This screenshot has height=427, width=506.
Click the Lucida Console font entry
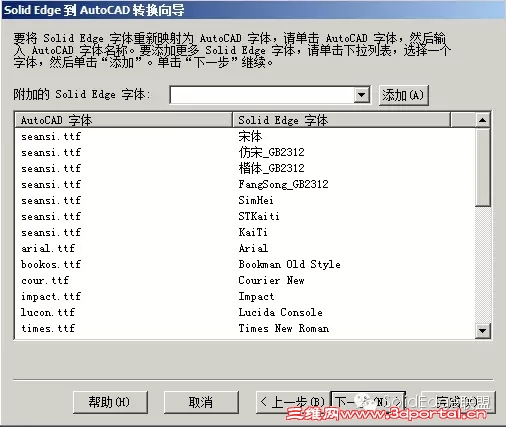click(x=280, y=312)
